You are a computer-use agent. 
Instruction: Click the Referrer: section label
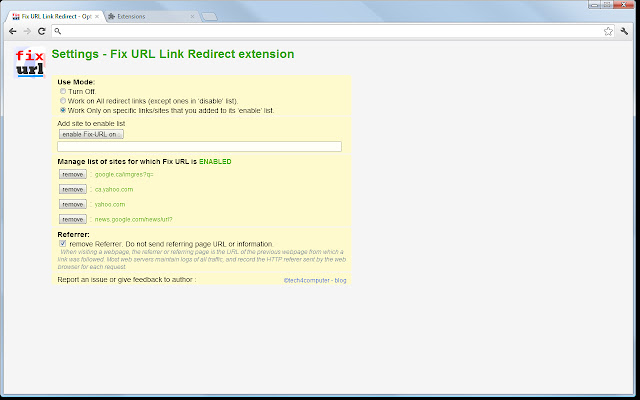73,235
